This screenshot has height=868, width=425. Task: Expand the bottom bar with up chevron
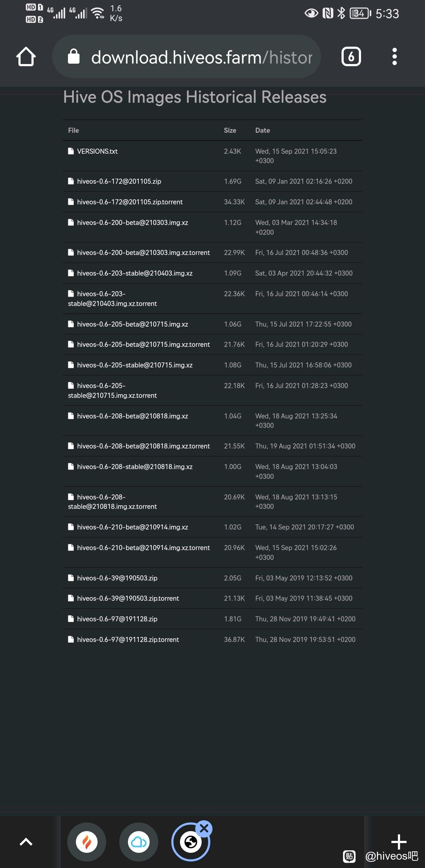click(26, 842)
